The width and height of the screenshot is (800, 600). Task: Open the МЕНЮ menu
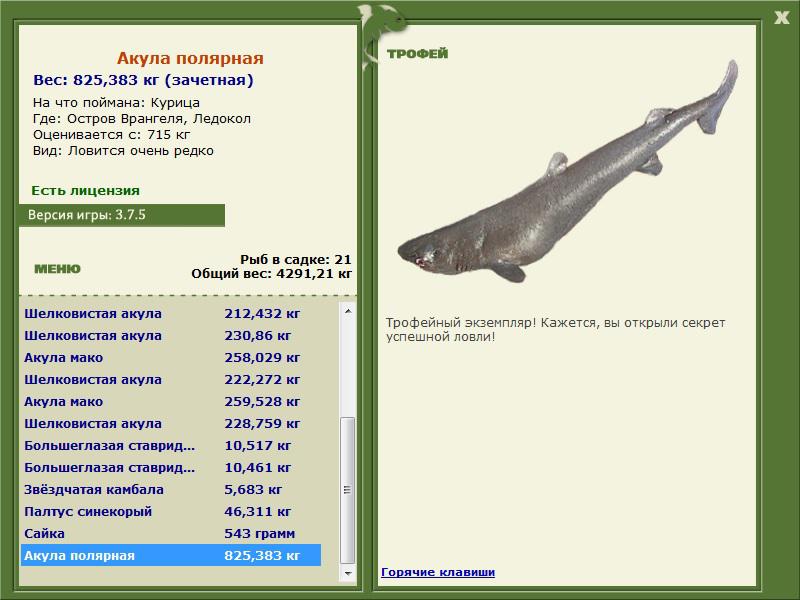(57, 269)
